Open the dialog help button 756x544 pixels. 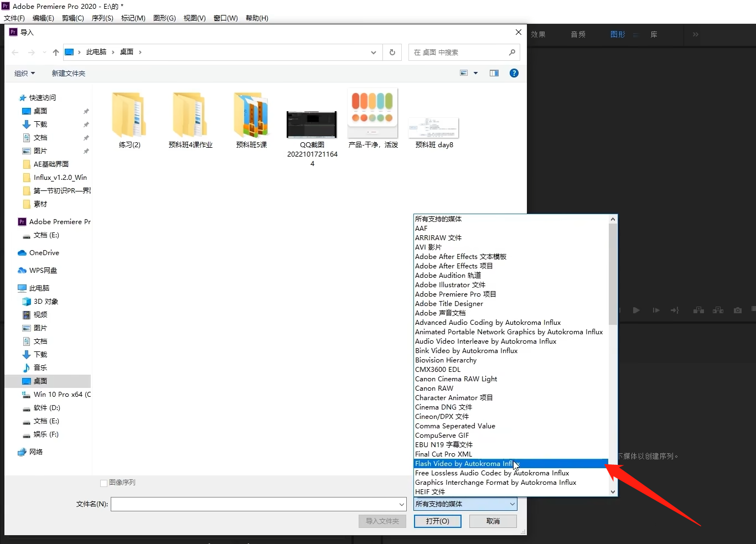point(514,73)
